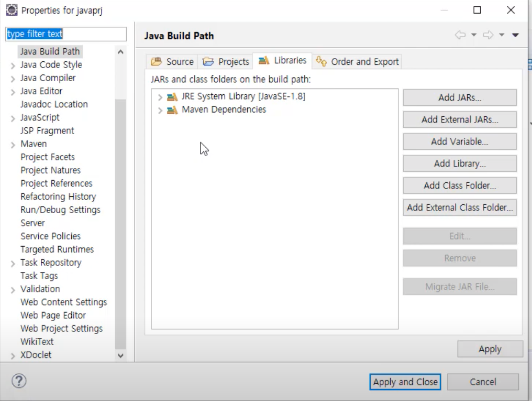Click Add Variable button
This screenshot has width=532, height=401.
pos(460,142)
